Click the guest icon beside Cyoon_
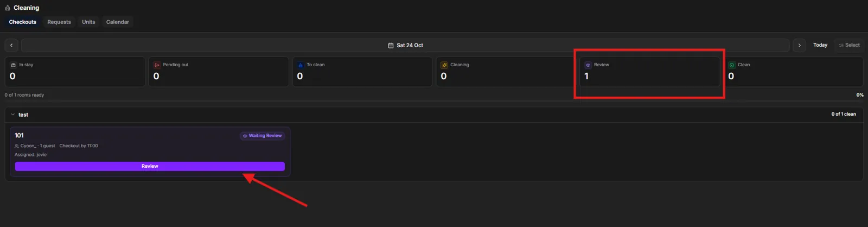The height and width of the screenshot is (227, 868). coord(17,146)
